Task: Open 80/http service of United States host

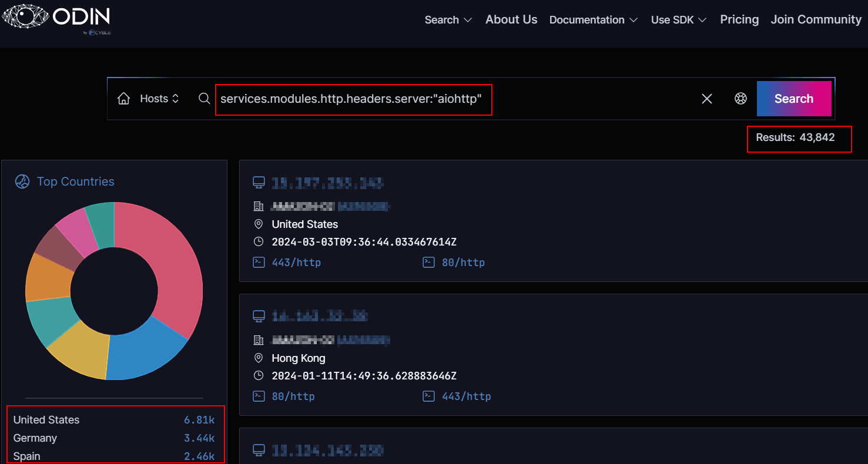Action: (463, 263)
